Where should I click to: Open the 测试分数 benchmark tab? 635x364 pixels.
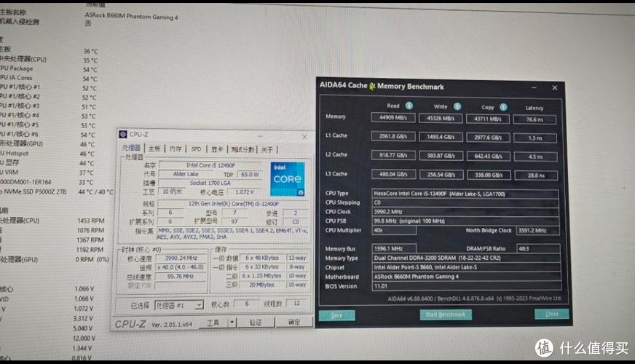[x=242, y=149]
